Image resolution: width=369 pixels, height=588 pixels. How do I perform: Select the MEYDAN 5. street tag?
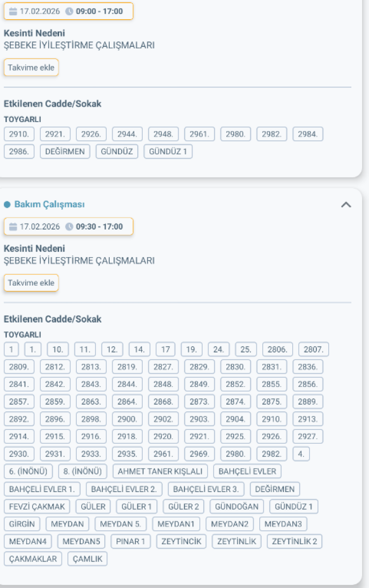(121, 524)
